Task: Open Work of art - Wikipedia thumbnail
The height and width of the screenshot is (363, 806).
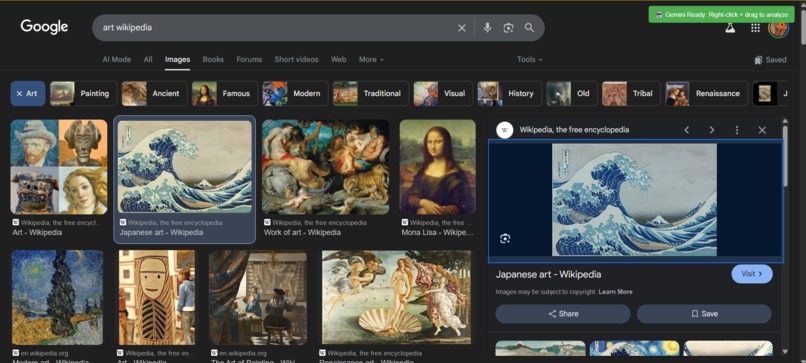Action: pyautogui.click(x=325, y=167)
